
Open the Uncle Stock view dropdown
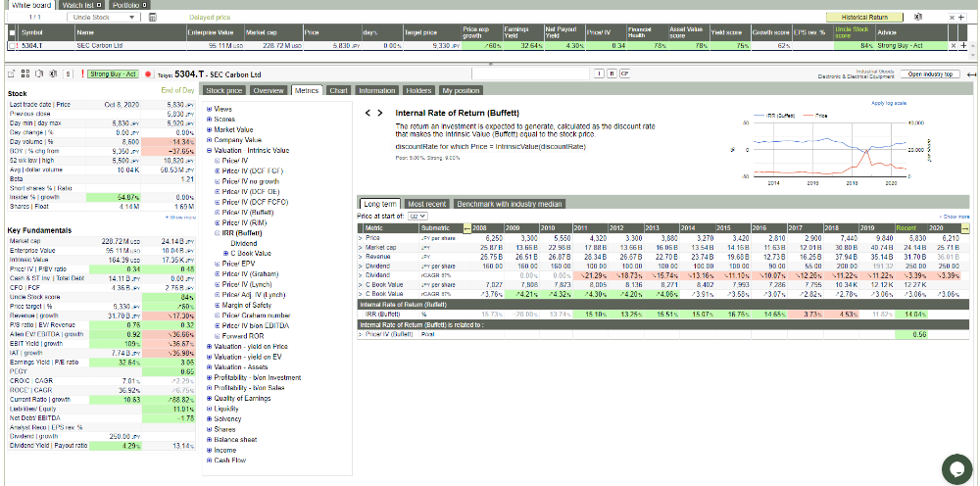tap(105, 18)
